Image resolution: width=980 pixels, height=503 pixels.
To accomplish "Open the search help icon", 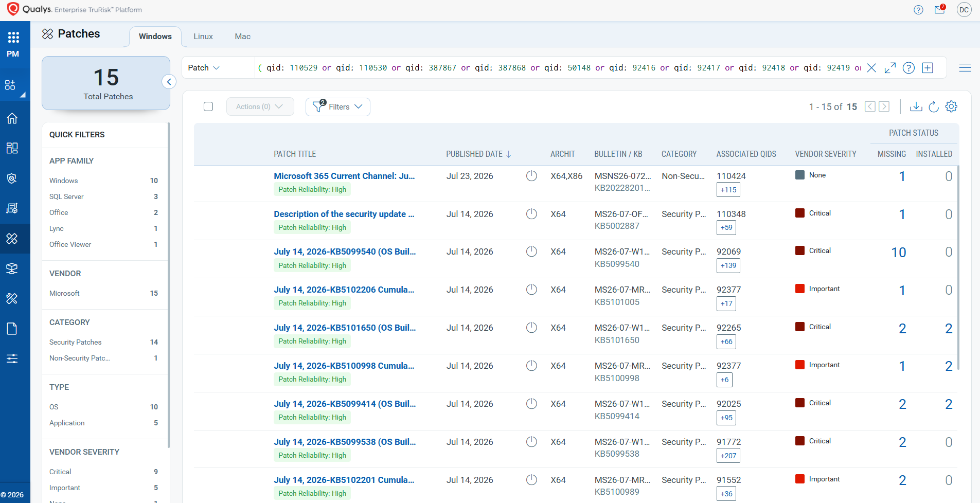I will (909, 68).
